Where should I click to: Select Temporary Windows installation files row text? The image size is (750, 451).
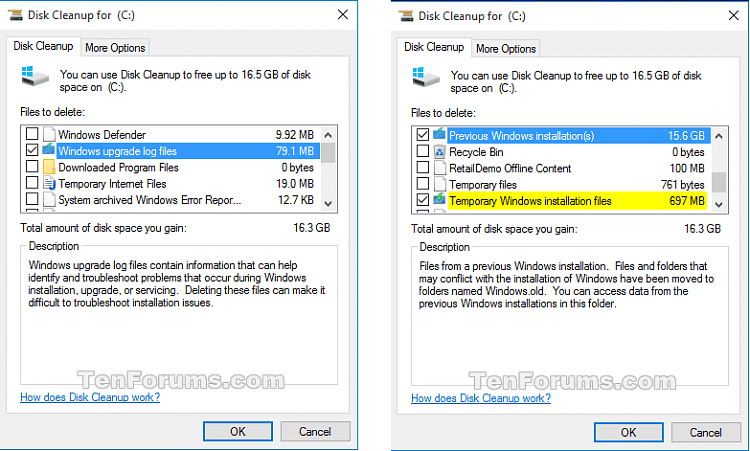pyautogui.click(x=530, y=201)
